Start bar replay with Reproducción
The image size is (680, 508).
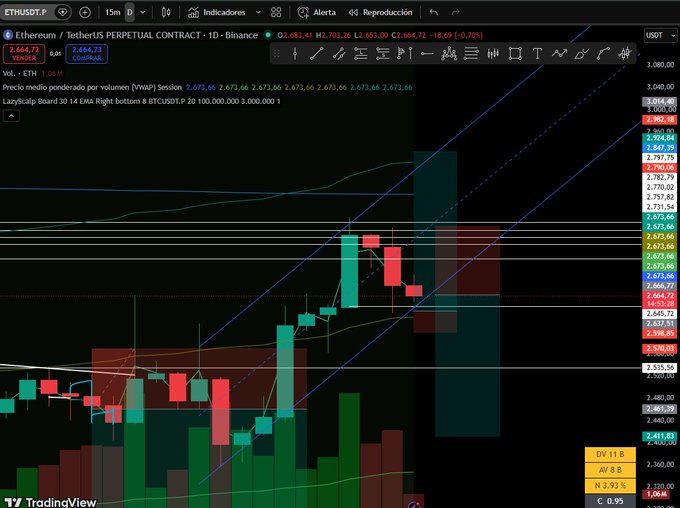point(380,13)
